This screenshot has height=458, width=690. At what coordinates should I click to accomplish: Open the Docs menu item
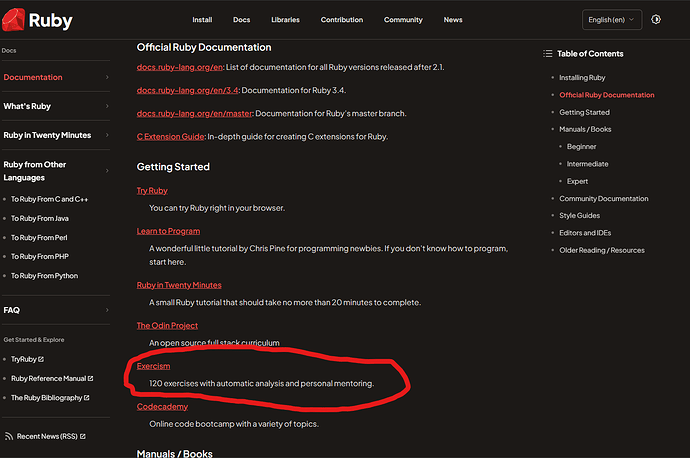click(x=241, y=20)
